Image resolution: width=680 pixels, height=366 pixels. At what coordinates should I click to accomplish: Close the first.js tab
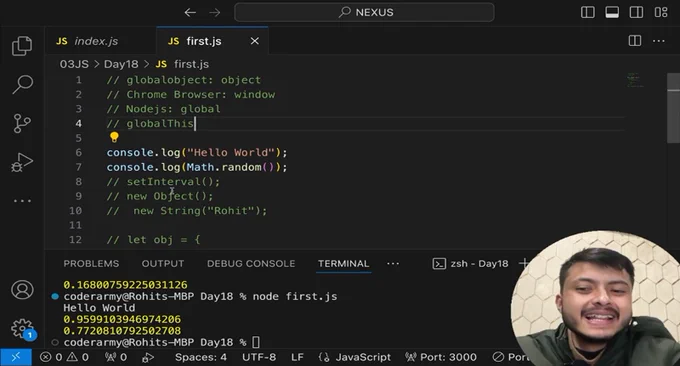click(255, 41)
